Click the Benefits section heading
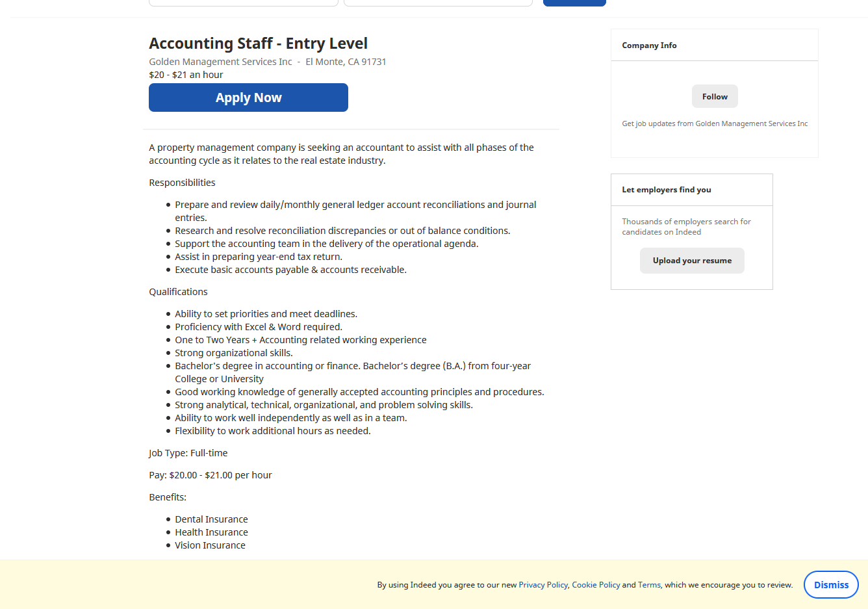The width and height of the screenshot is (868, 609). click(168, 497)
